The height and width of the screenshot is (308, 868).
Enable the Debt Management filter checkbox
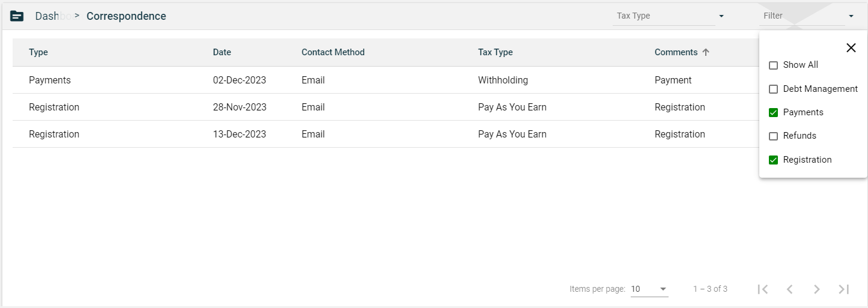(774, 89)
